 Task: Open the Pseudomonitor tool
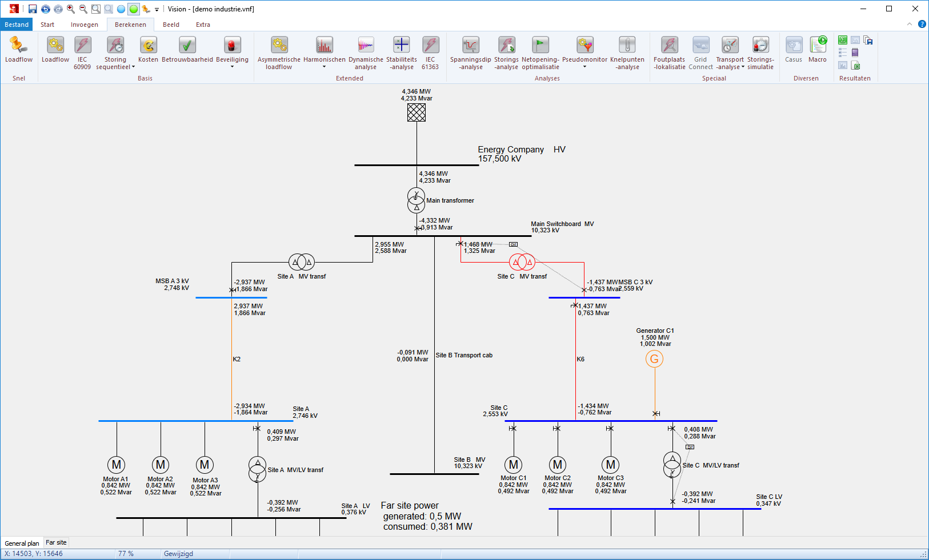pyautogui.click(x=584, y=50)
